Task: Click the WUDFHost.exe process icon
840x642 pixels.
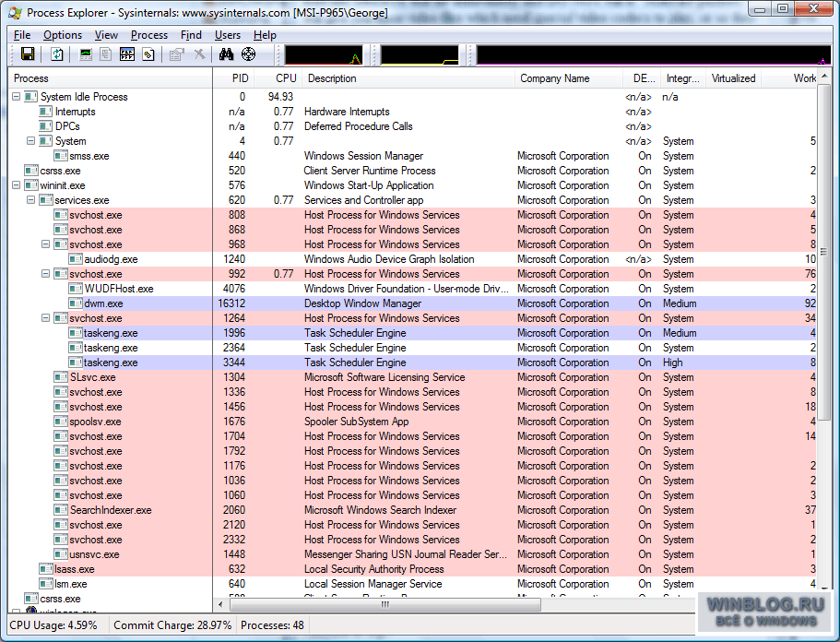Action: [76, 289]
